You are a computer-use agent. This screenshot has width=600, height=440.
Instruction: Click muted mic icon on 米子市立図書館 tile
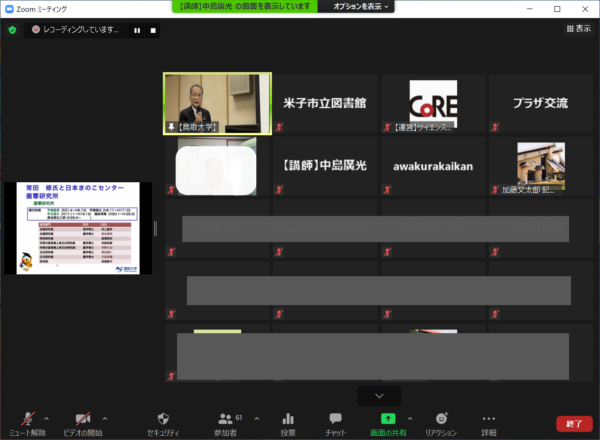pos(279,127)
